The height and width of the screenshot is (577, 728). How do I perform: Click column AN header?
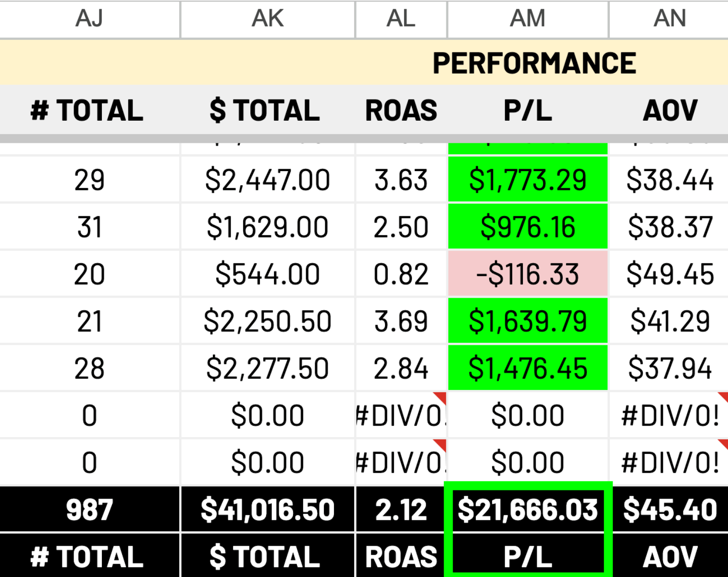(669, 19)
